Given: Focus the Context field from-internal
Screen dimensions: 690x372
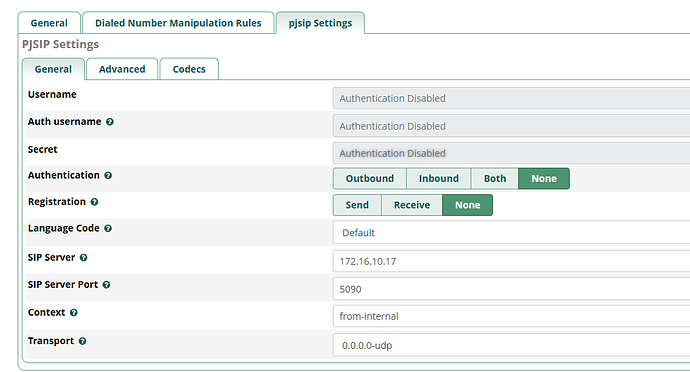Looking at the screenshot, I should (511, 316).
